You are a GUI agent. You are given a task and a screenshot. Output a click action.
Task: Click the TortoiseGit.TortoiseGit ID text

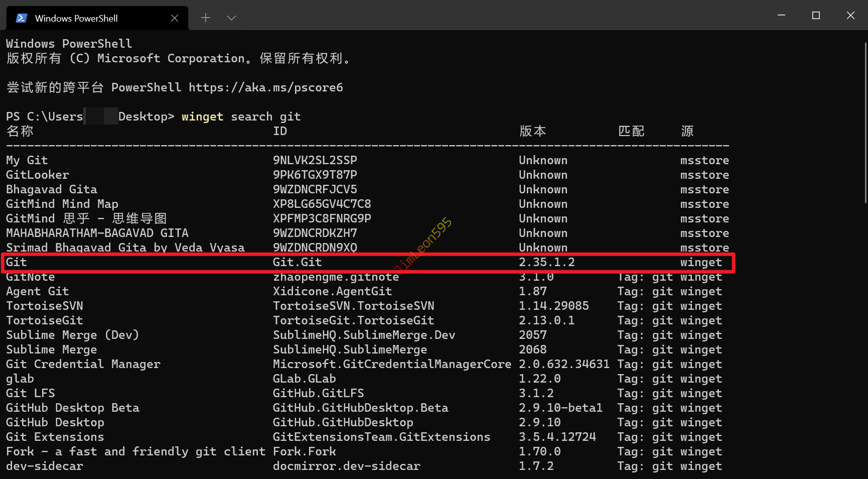point(353,321)
